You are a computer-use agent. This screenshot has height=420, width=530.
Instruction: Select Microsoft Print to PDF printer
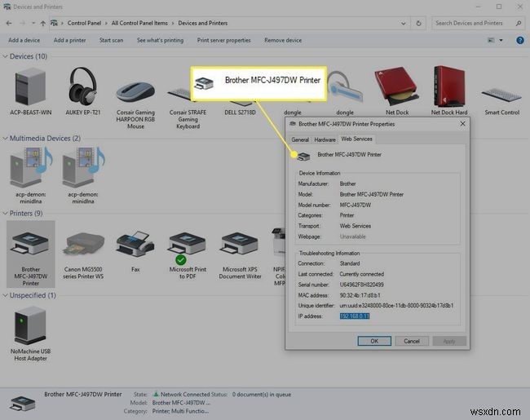[x=188, y=255]
